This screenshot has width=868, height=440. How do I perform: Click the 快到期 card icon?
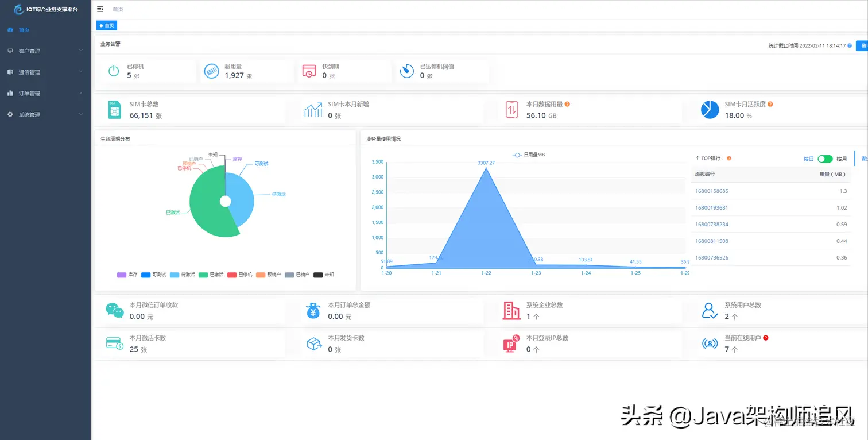pos(309,71)
